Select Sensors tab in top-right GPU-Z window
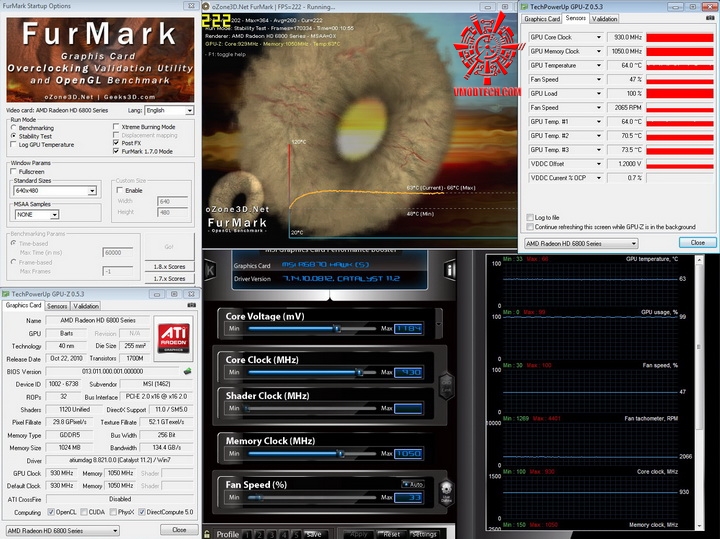Image resolution: width=720 pixels, height=539 pixels. coord(576,18)
